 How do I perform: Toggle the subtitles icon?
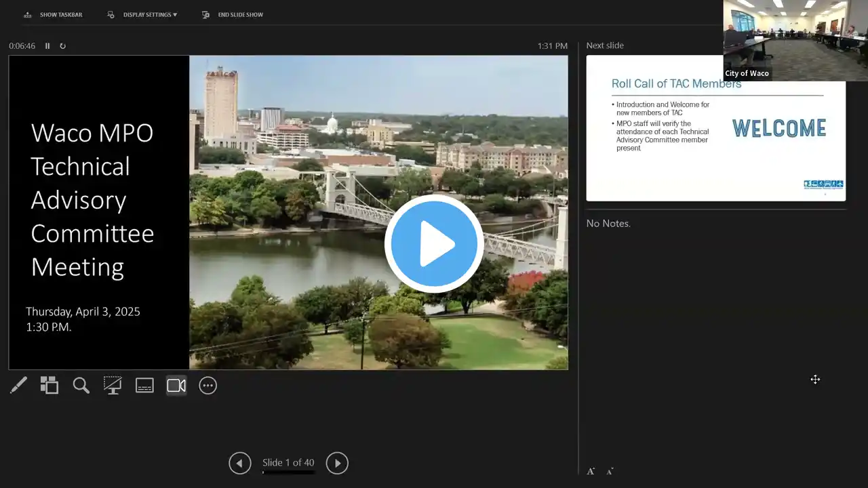pyautogui.click(x=144, y=386)
